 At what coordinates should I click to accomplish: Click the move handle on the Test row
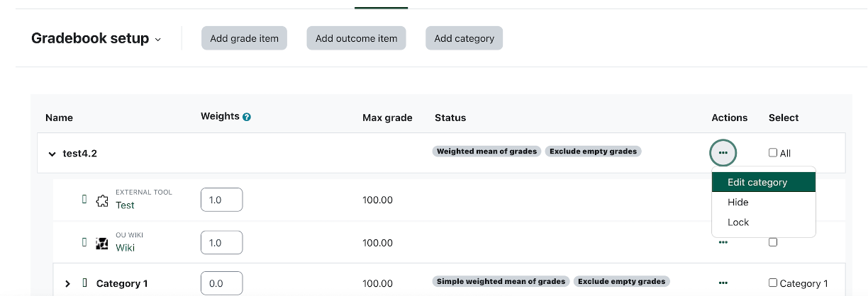pyautogui.click(x=84, y=200)
